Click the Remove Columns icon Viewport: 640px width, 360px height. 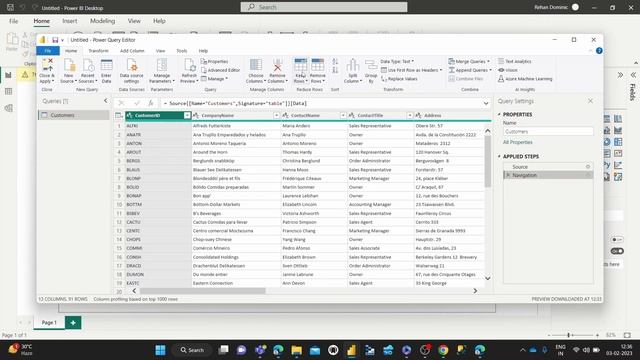[x=278, y=65]
